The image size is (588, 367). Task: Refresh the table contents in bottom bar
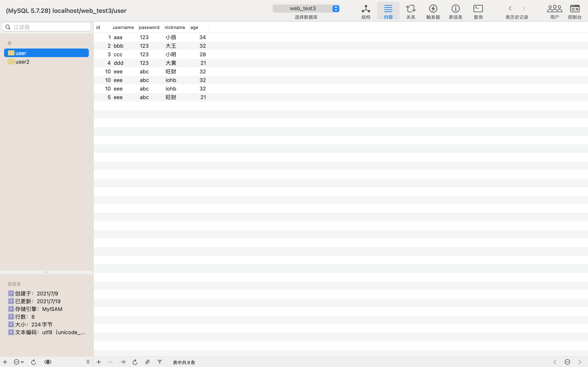click(135, 362)
